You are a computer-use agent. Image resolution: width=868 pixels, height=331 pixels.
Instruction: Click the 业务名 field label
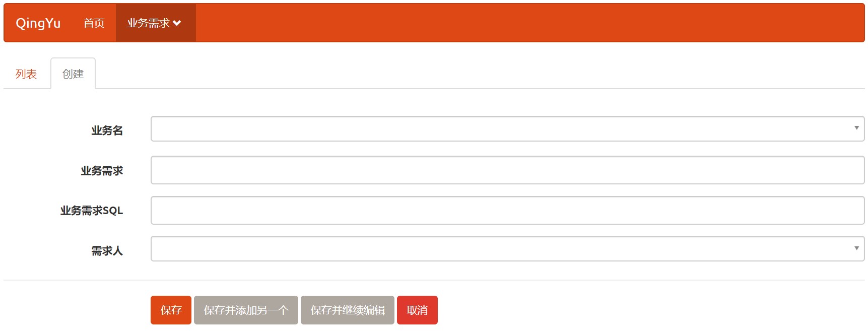(x=107, y=130)
